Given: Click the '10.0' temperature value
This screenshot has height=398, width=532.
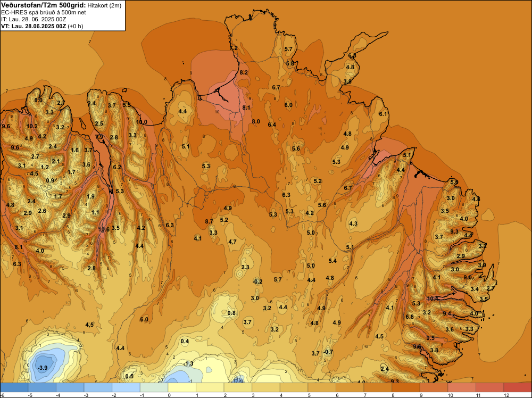Looking at the screenshot, I should (142, 122).
